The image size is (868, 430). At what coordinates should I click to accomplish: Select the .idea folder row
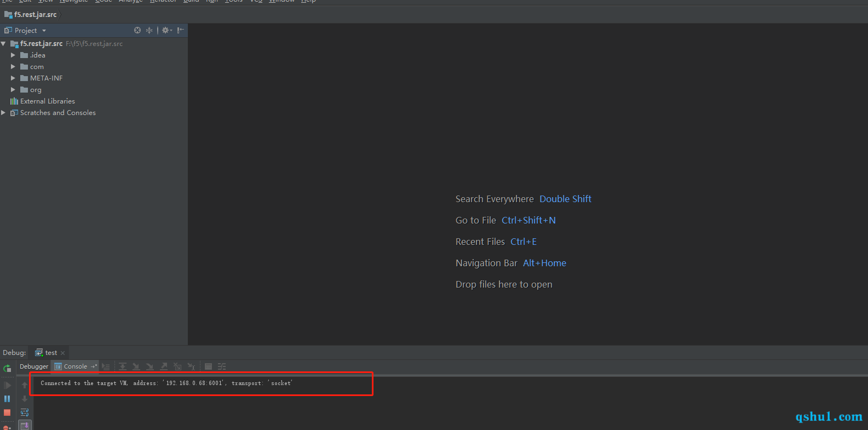pos(94,55)
